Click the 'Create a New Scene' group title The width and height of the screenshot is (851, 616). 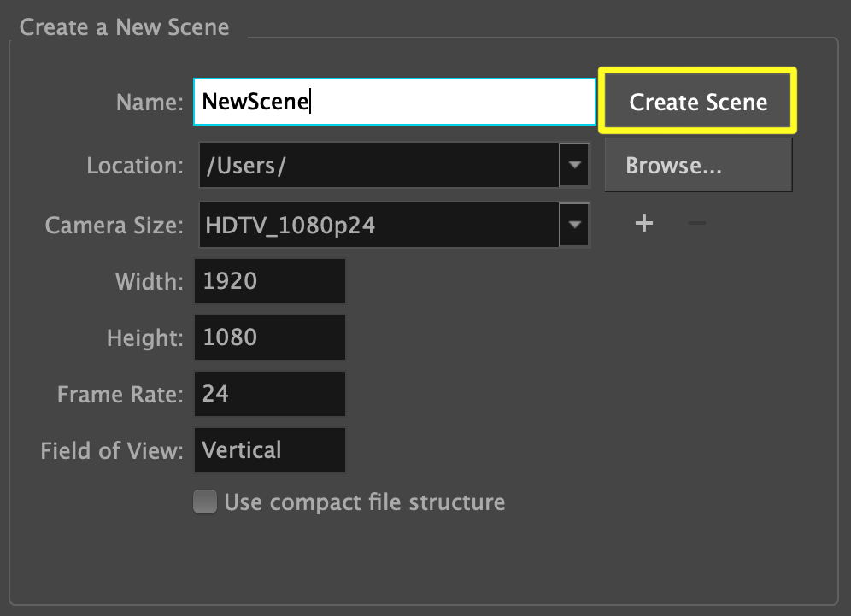point(125,27)
